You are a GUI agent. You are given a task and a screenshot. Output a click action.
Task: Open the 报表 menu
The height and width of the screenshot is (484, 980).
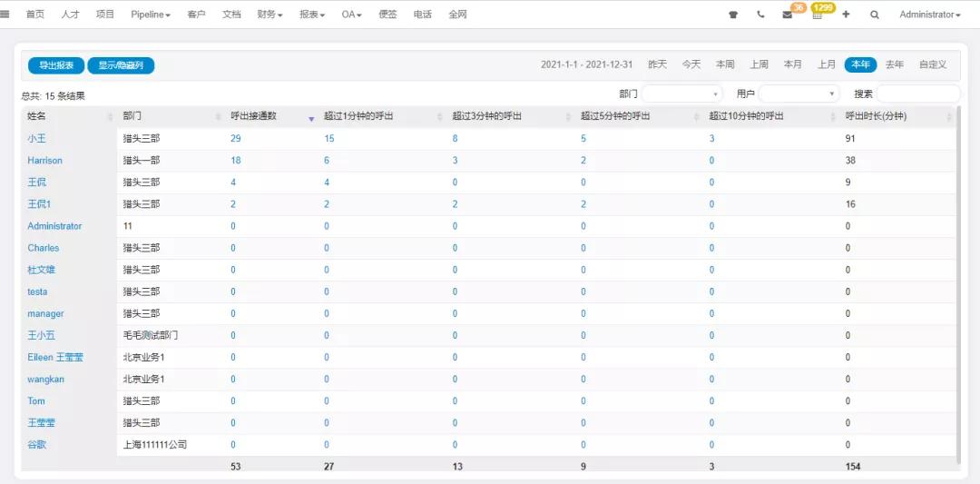point(316,15)
